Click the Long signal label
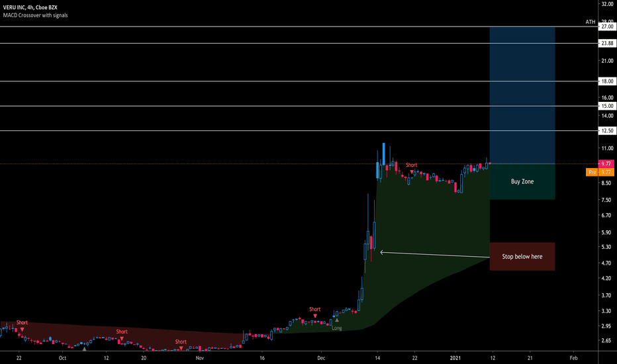The width and height of the screenshot is (617, 364). (337, 328)
